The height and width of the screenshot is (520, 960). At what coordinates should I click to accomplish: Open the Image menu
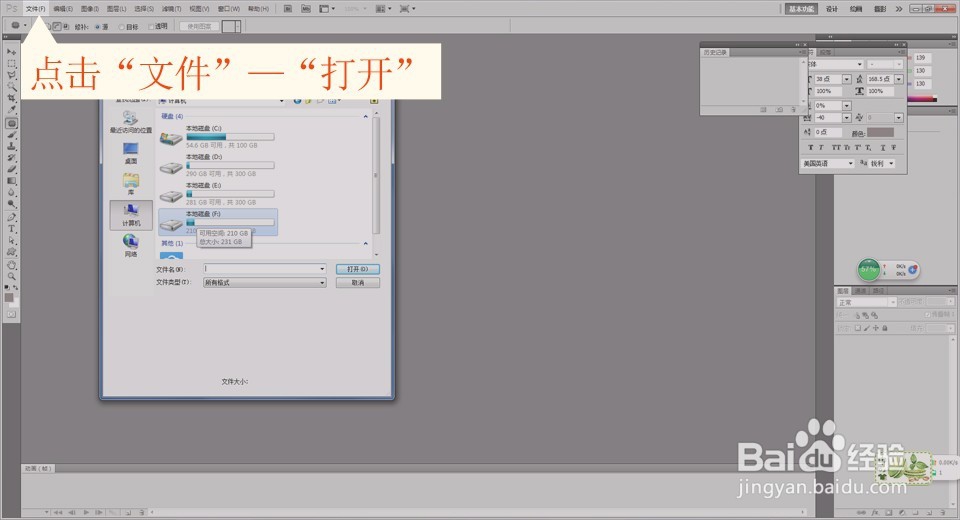coord(90,9)
